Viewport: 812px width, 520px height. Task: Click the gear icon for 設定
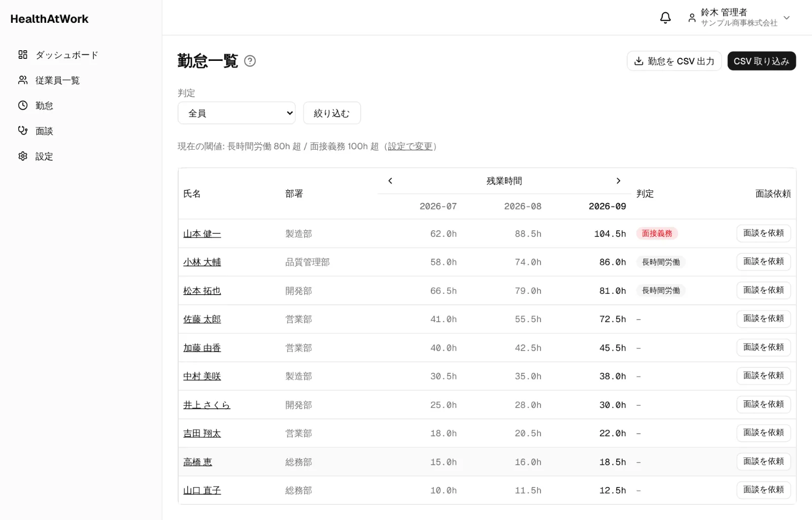pyautogui.click(x=23, y=156)
